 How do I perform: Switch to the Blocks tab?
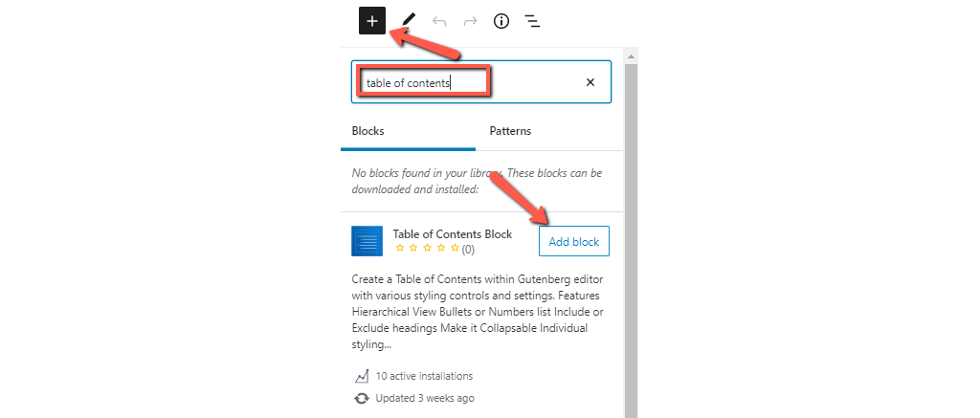367,131
